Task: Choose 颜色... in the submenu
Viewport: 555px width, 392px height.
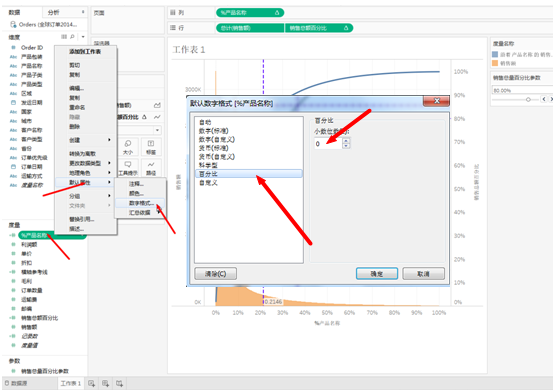Action: click(x=136, y=193)
